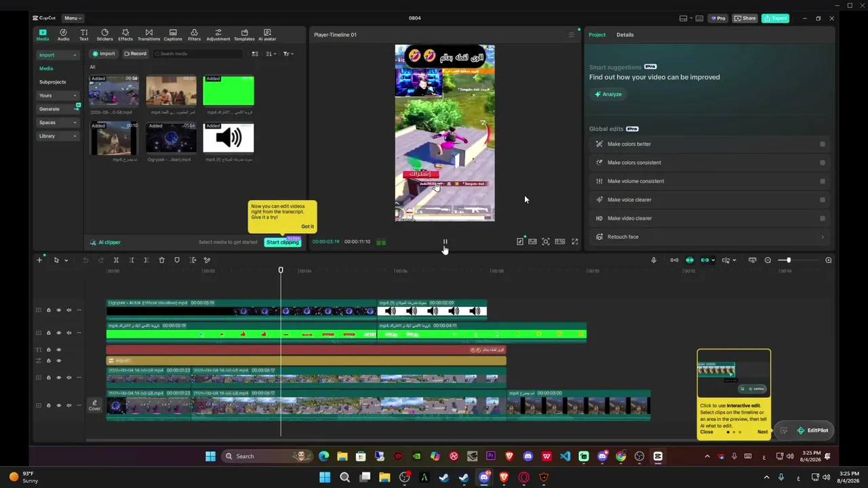
Task: Open the Audio tab
Action: tap(63, 35)
